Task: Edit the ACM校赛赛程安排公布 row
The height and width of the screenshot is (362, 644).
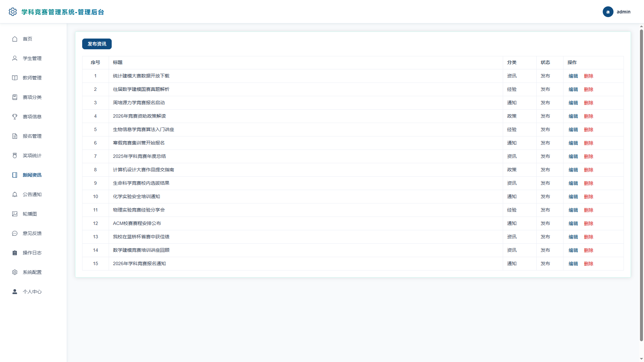Action: 573,224
